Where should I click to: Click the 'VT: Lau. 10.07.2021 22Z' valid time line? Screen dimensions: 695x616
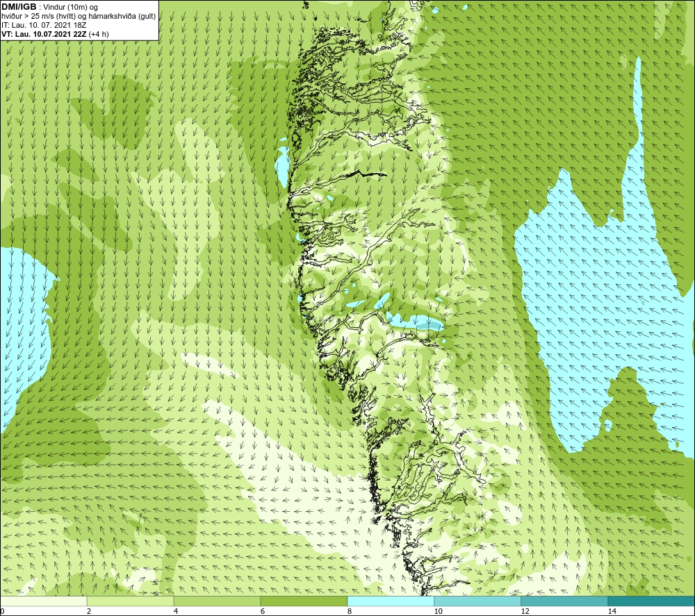[x=44, y=34]
